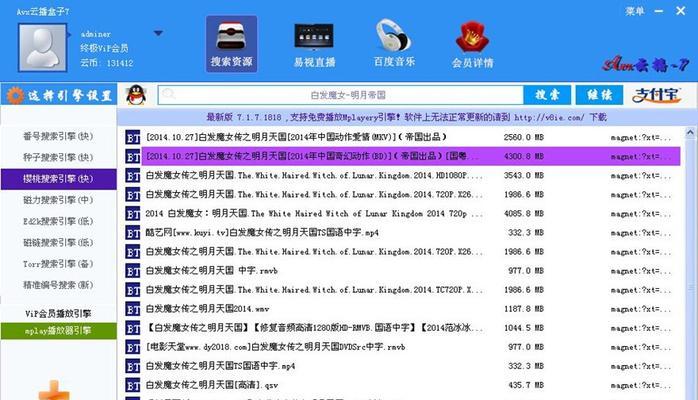698x400 pixels.
Task: Expand the account dropdown arrow beside adminer
Action: tap(158, 33)
